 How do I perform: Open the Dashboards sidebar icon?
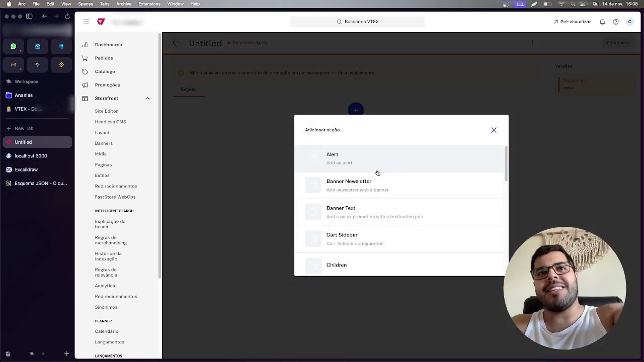[x=85, y=45]
